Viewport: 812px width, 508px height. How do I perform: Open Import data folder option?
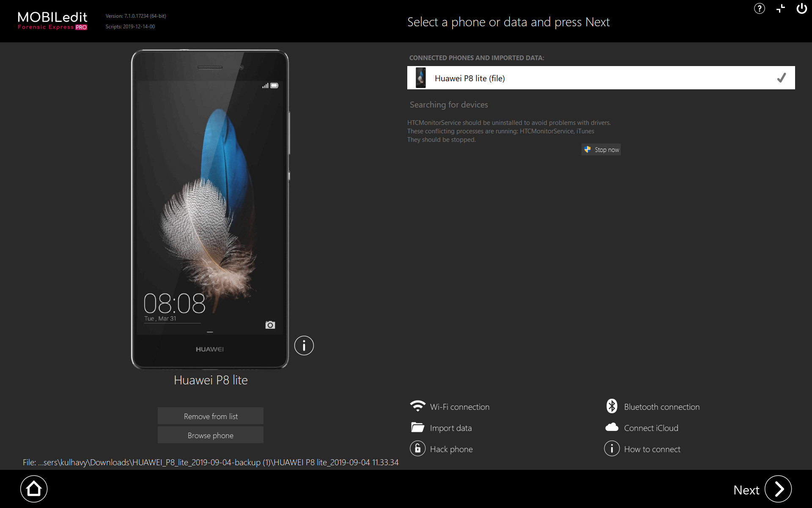pos(450,428)
